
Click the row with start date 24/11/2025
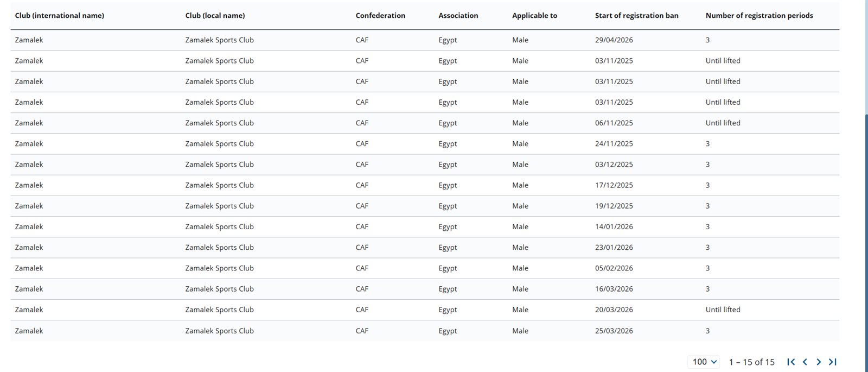coord(614,144)
